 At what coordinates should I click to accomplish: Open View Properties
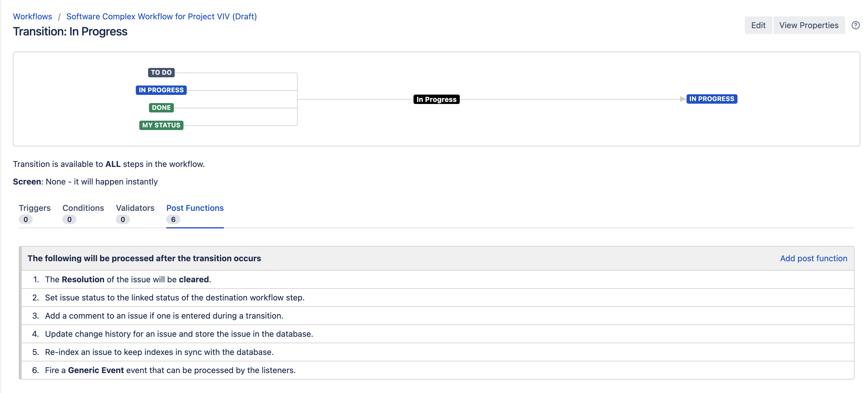(809, 25)
